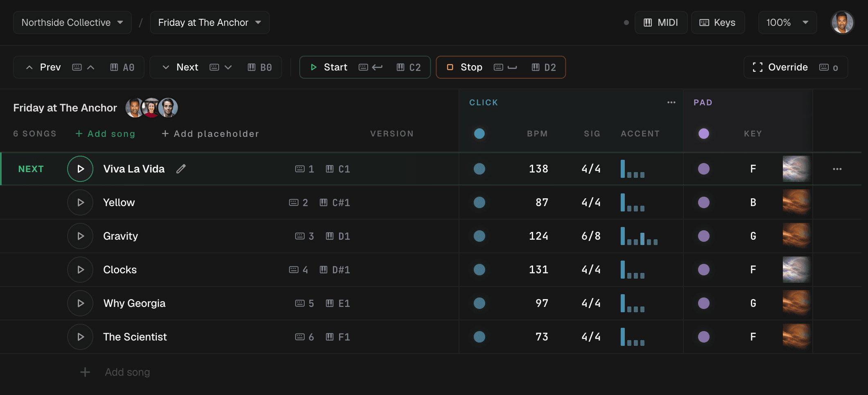Click keyboard shortcut 2 for Yellow
The height and width of the screenshot is (395, 868).
coord(298,202)
